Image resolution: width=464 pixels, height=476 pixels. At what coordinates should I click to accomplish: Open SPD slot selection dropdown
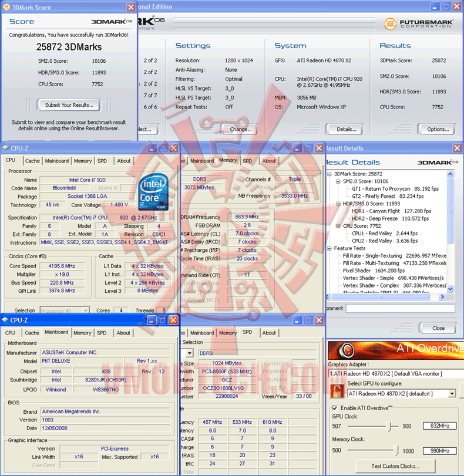(189, 353)
